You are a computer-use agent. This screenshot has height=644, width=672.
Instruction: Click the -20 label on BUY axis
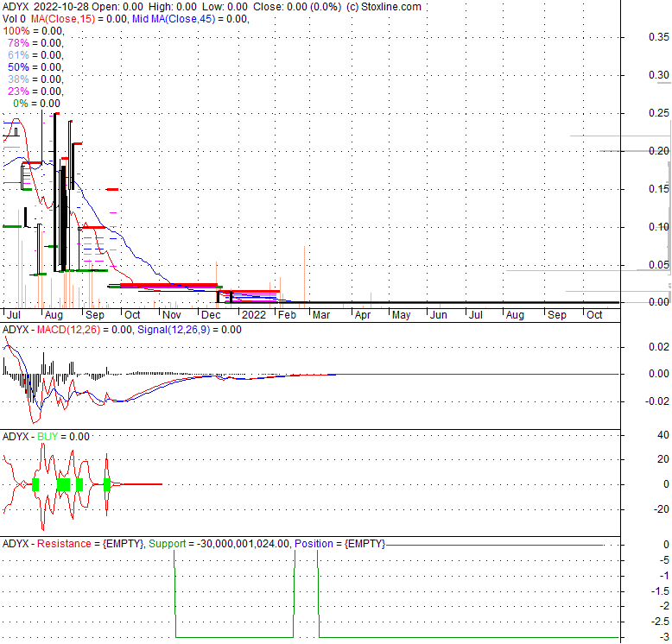pos(662,509)
